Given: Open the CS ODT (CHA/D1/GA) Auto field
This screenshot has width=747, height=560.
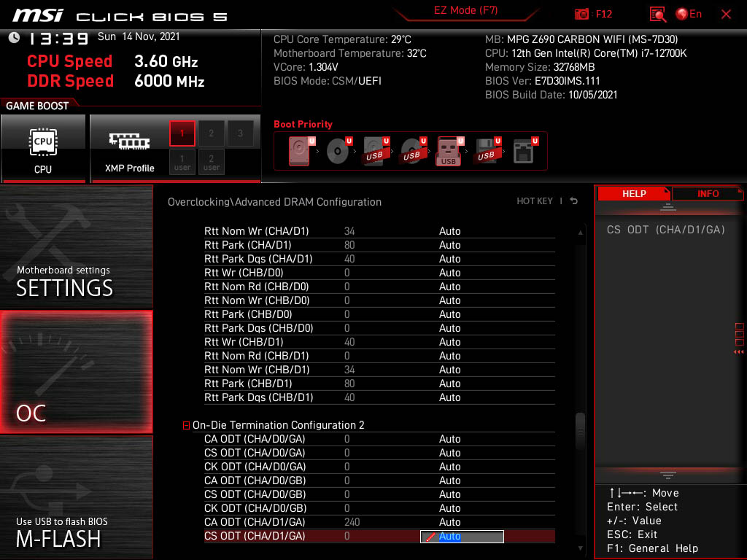Looking at the screenshot, I should point(462,537).
